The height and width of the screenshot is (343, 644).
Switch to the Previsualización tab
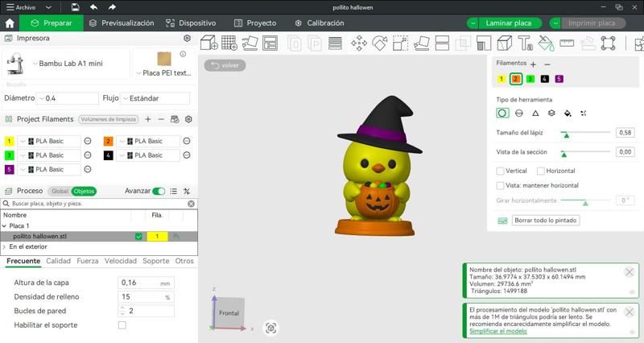[x=122, y=23]
